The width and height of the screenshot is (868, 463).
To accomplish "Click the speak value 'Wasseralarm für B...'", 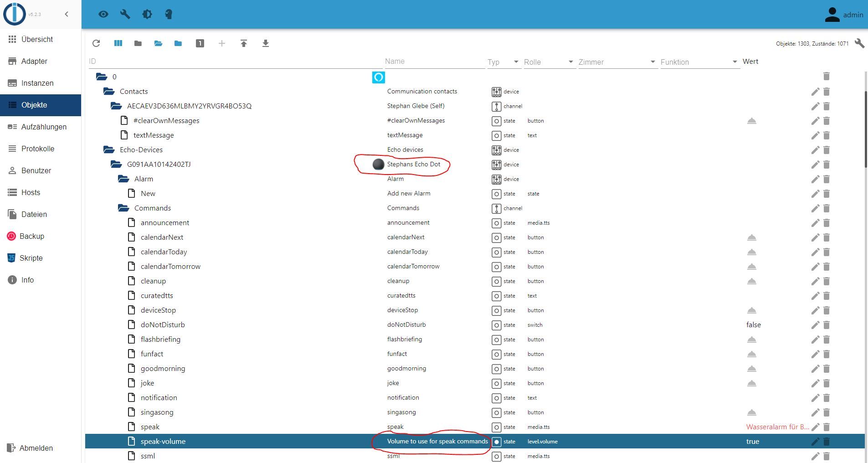I will pyautogui.click(x=777, y=427).
